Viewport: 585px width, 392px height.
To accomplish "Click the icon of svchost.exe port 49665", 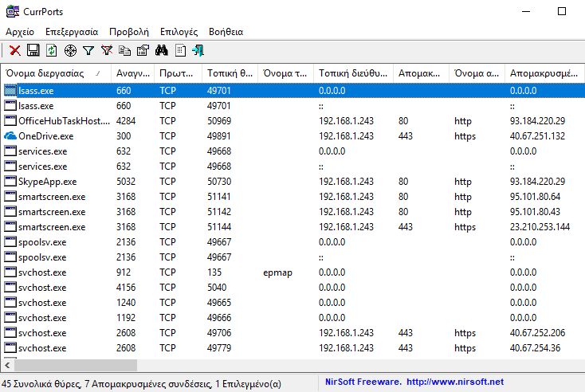I will tap(10, 303).
